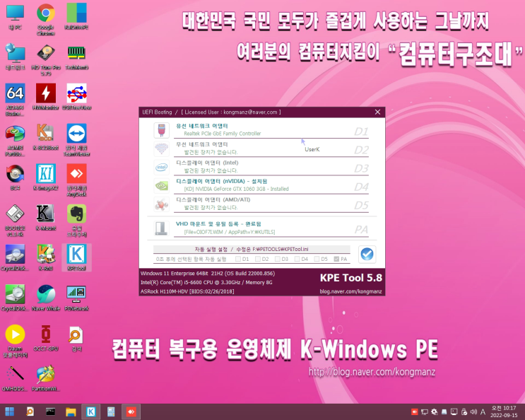Open Daum 팟플레이어 shortcut
Image resolution: width=525 pixels, height=420 pixels.
click(15, 341)
